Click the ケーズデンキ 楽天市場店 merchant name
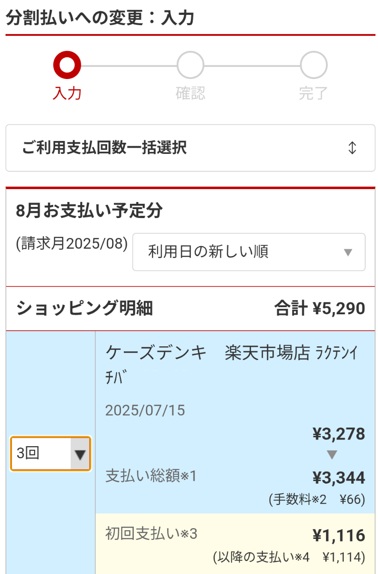378x574 pixels. [207, 353]
